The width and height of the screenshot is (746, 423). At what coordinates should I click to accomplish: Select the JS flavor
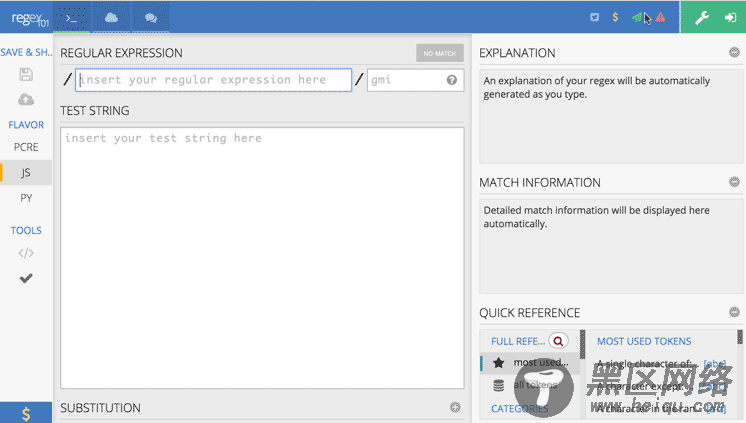point(26,172)
